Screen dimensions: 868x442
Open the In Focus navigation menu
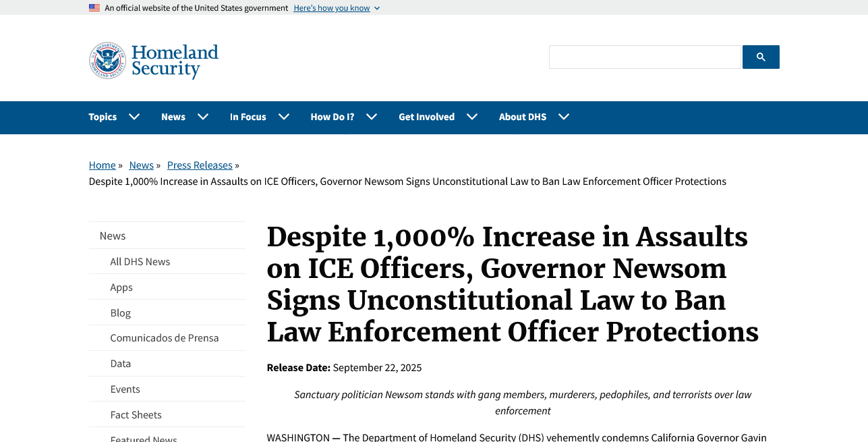click(x=248, y=117)
